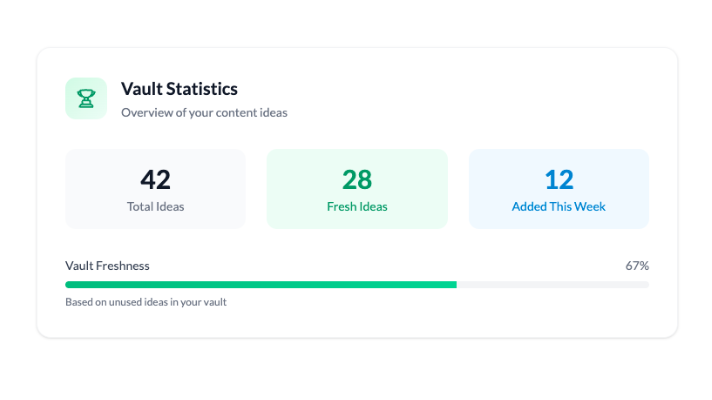This screenshot has width=712, height=400.
Task: Open the Added This Week card
Action: click(x=559, y=189)
